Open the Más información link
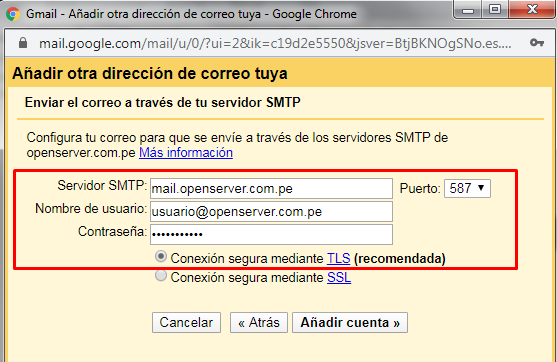This screenshot has height=362, width=557. (x=186, y=153)
